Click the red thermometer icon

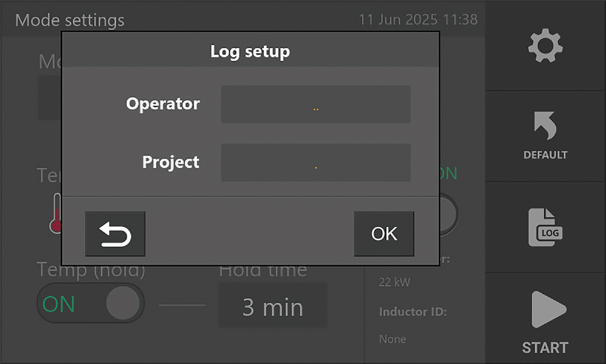56,215
